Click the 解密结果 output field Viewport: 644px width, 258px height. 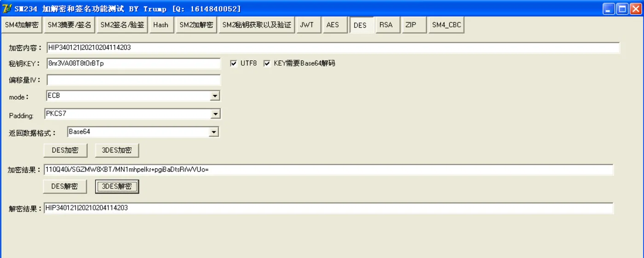pos(328,208)
